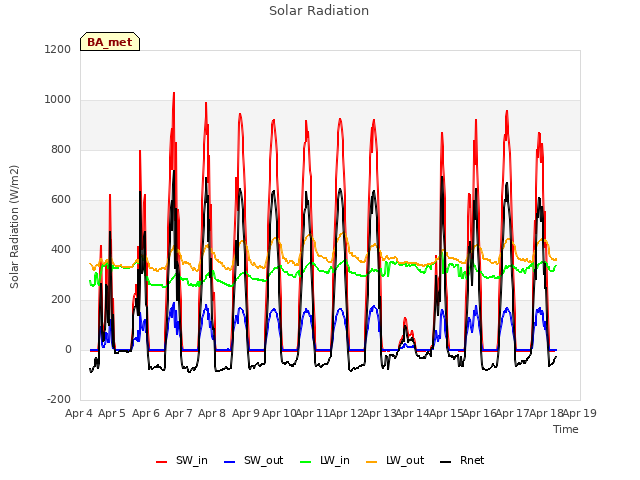Click the Apr 11 x-axis label
This screenshot has height=480, width=640.
312,413
